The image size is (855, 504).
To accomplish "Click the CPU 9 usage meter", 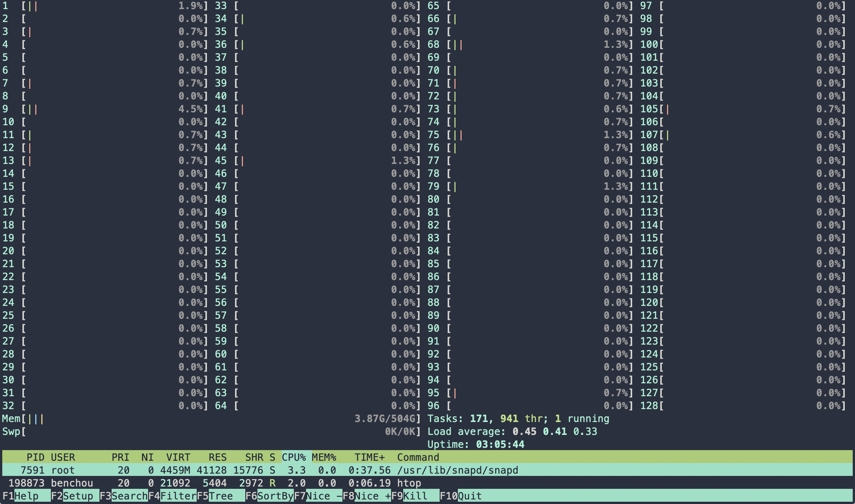I will [114, 109].
